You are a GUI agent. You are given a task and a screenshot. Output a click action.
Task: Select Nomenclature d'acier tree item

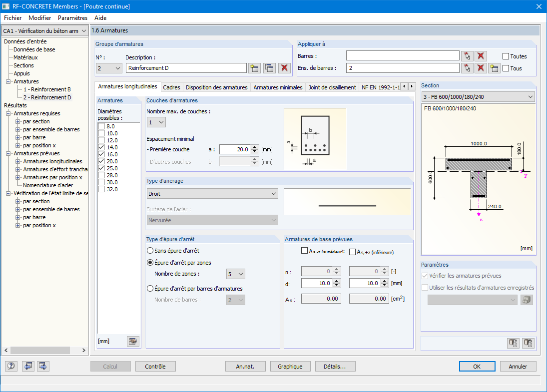point(48,185)
